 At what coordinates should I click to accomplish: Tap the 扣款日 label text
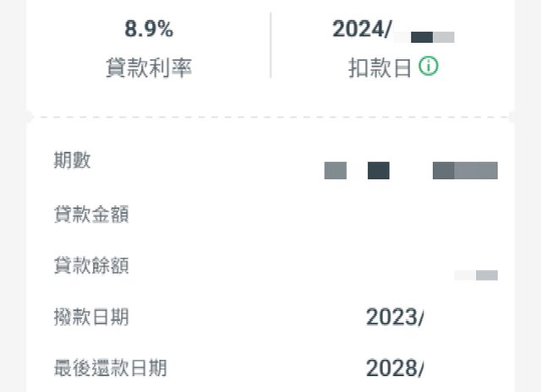point(380,68)
